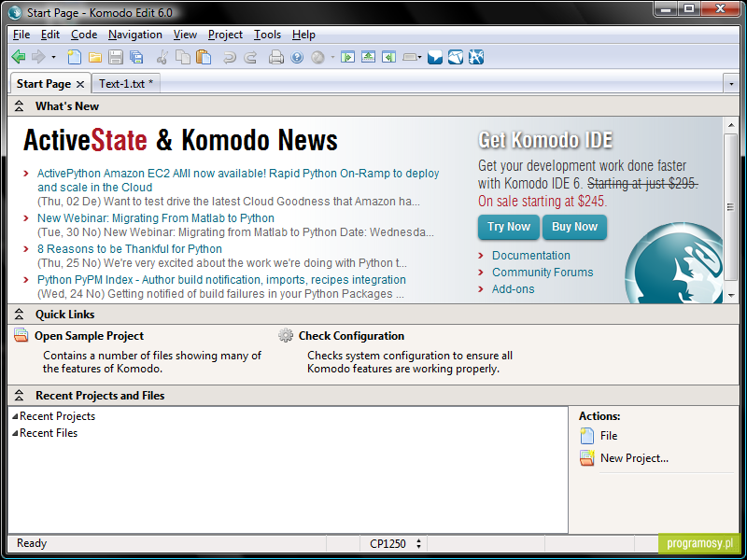
Task: Open the Edit menu
Action: 50,35
